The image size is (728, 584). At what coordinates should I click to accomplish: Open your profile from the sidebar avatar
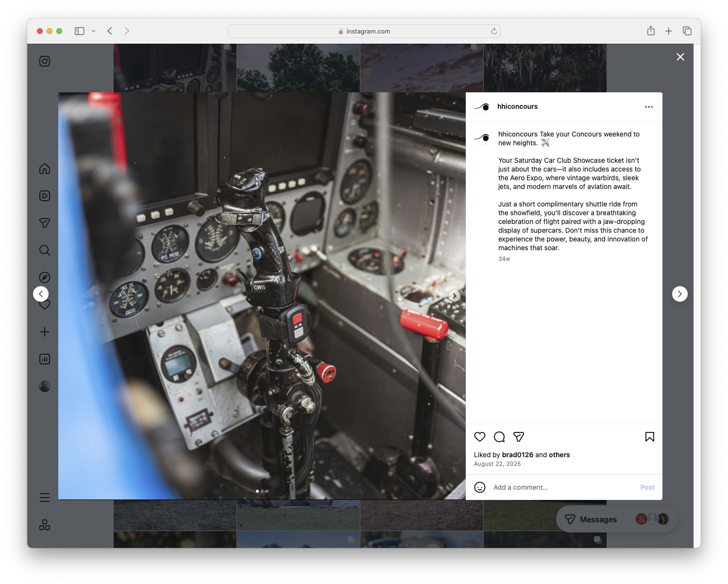pyautogui.click(x=45, y=386)
